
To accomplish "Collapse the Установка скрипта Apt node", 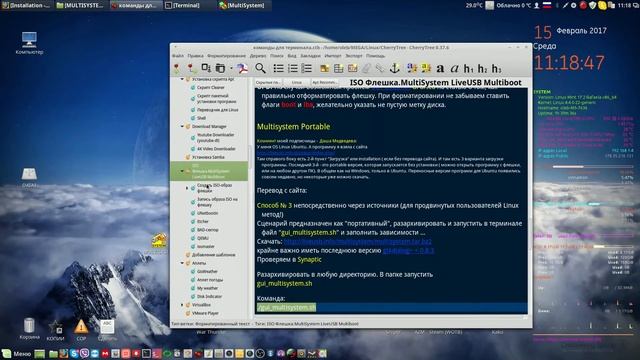I will (x=182, y=79).
